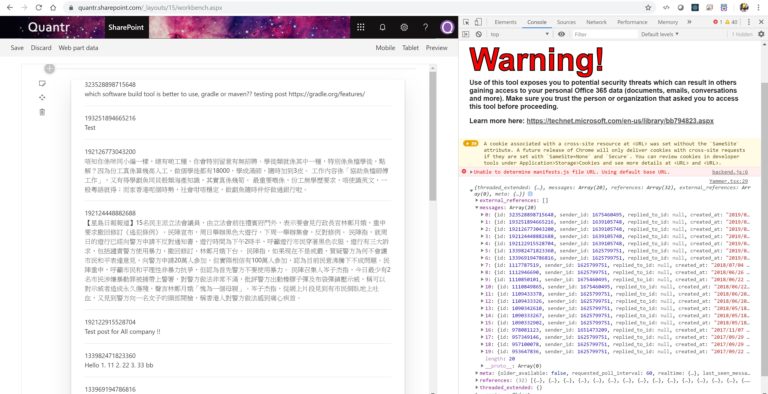The width and height of the screenshot is (768, 394).
Task: Open the SharePoint app launcher grid
Action: click(x=360, y=27)
